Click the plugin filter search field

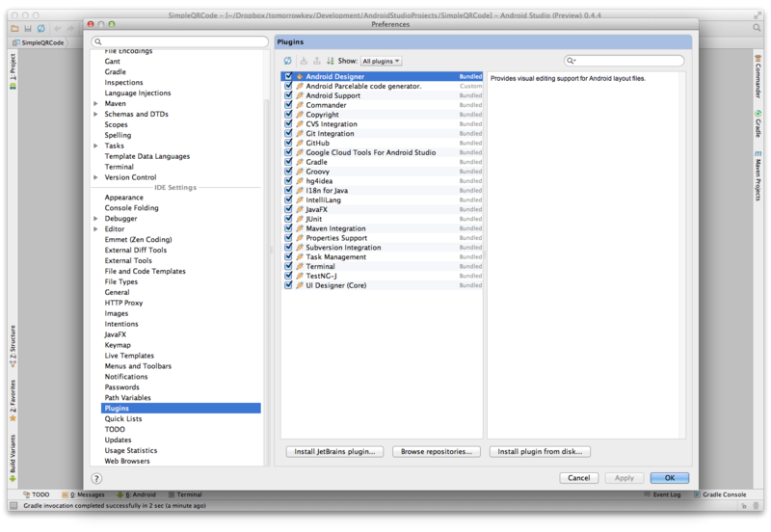624,61
